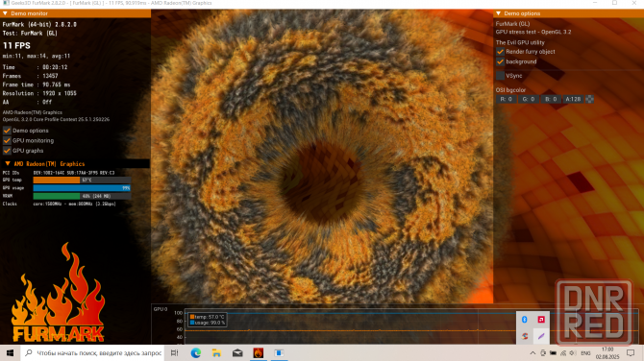Collapse the Demo monitor panel
This screenshot has height=361, width=644.
click(5, 13)
